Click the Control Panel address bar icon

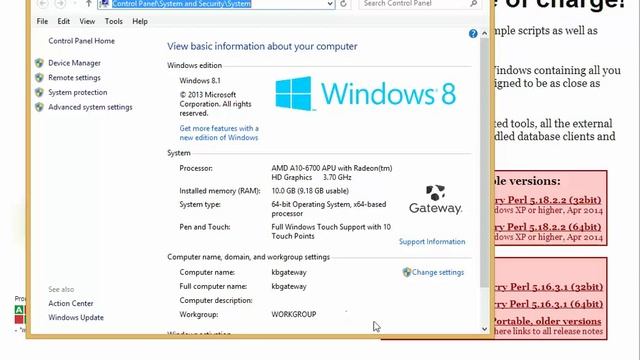[x=104, y=4]
